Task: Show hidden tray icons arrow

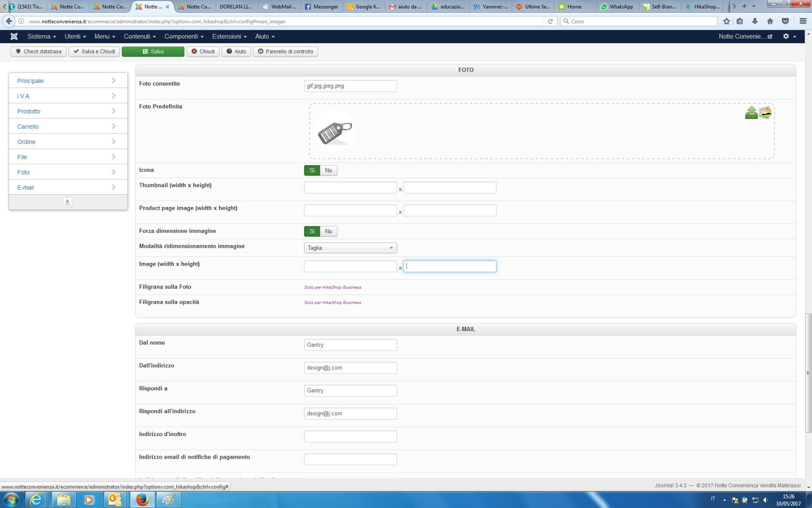Action: click(x=725, y=500)
